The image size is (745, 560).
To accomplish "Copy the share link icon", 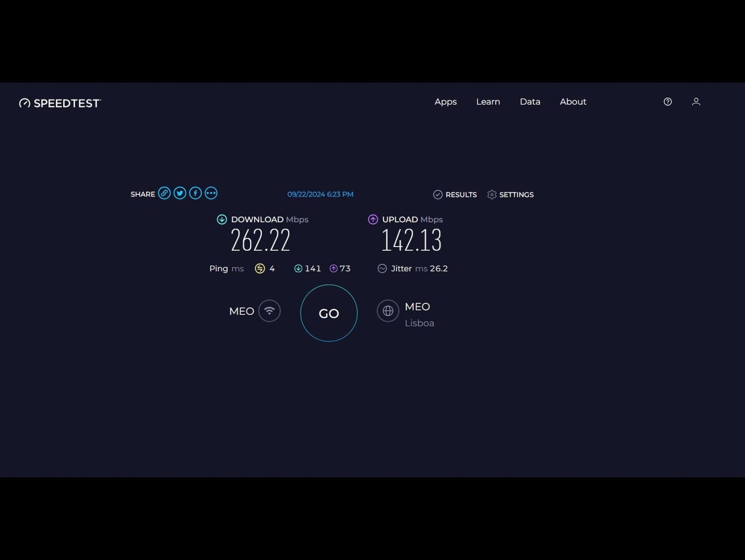I will [164, 193].
